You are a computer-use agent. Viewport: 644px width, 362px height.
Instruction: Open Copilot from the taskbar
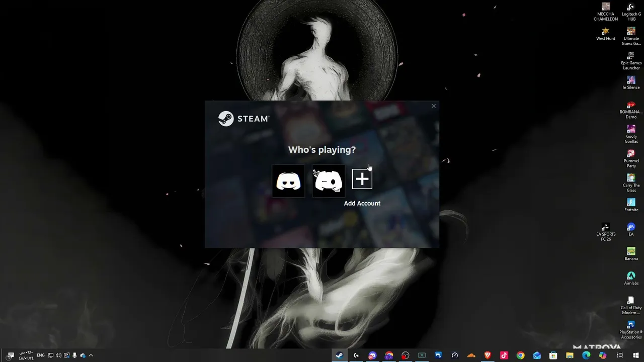[603, 355]
